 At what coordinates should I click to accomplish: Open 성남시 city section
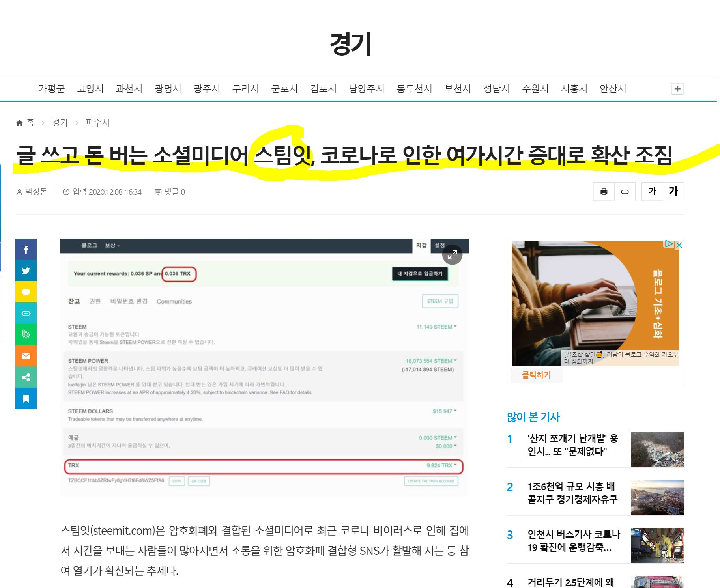[x=497, y=89]
